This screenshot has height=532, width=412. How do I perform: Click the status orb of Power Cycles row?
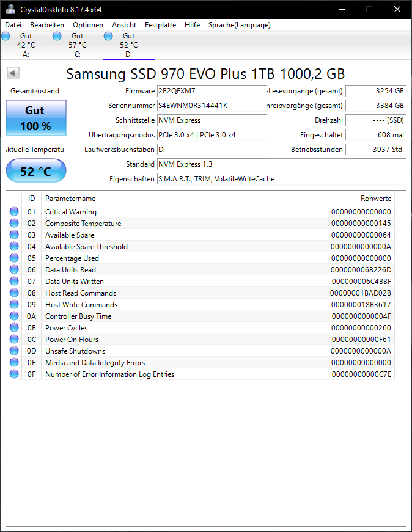pyautogui.click(x=14, y=328)
